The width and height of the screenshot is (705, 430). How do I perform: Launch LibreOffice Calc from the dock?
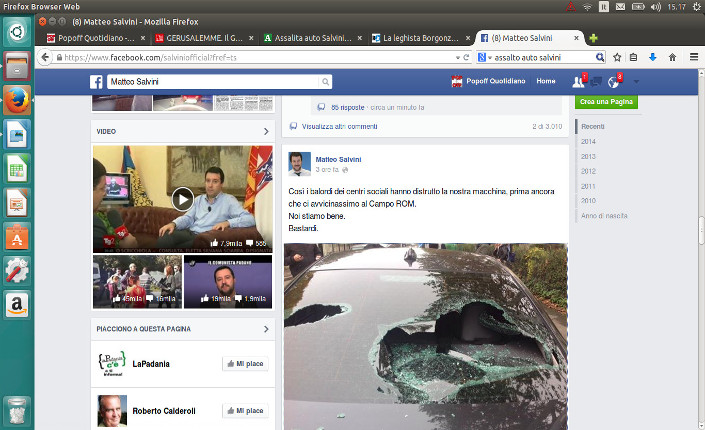point(17,168)
